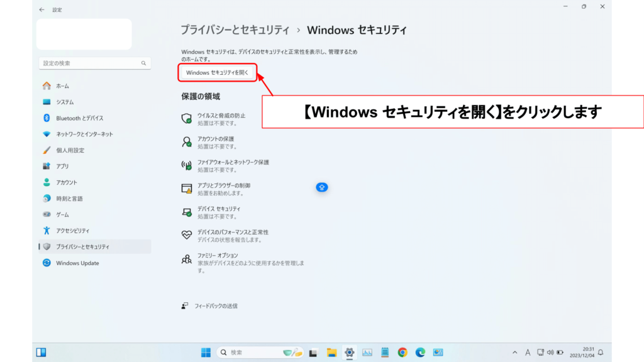
Task: Click the blue floating arrow badge
Action: point(321,187)
